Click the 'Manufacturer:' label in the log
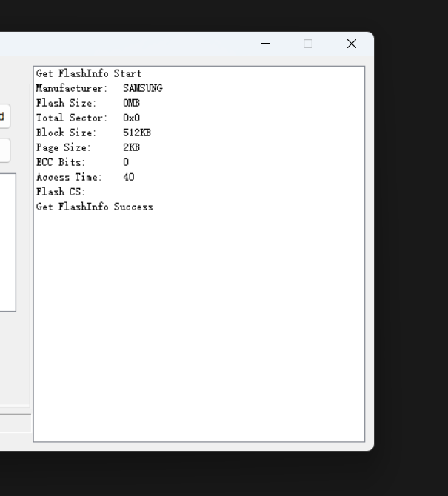The width and height of the screenshot is (448, 496). tap(72, 88)
